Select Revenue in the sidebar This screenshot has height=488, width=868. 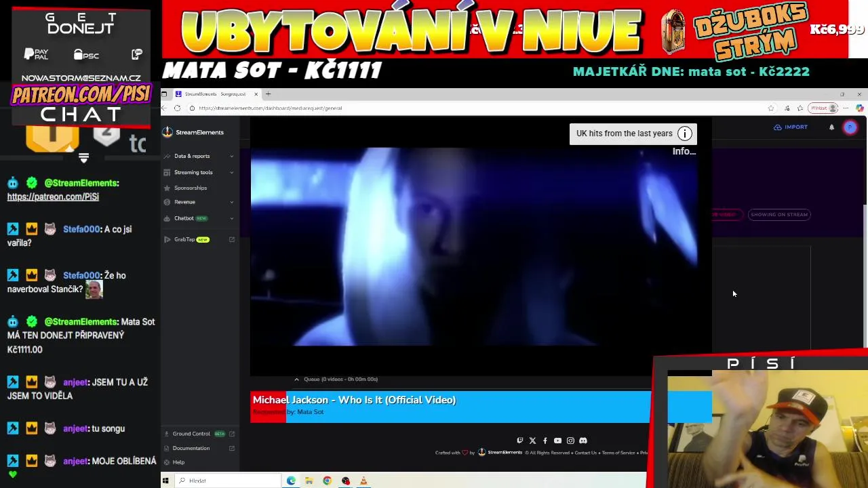click(x=184, y=202)
